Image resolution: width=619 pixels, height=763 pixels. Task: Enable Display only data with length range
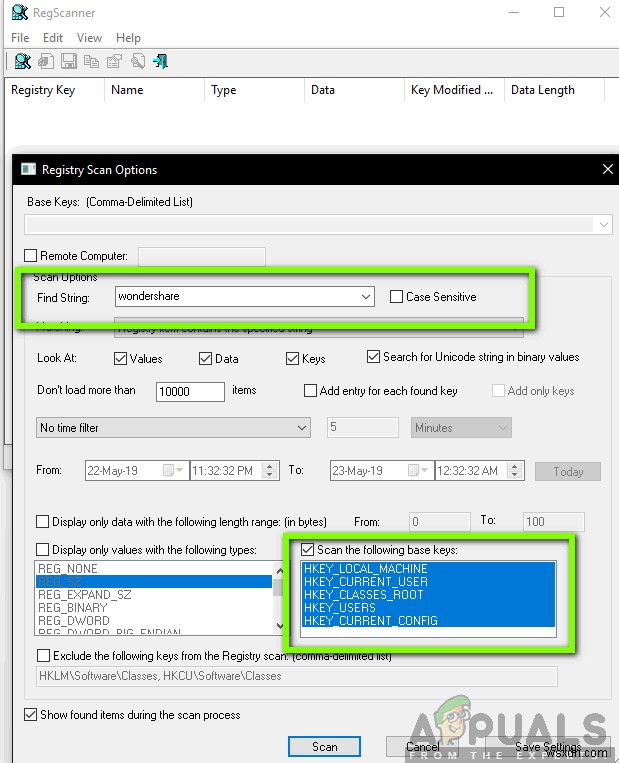42,522
